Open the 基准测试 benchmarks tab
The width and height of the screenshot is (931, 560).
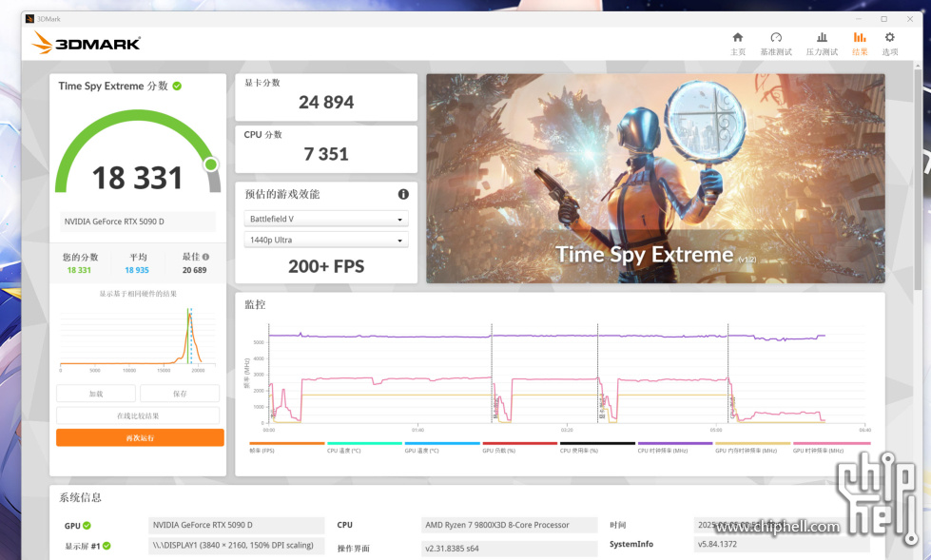[x=776, y=44]
